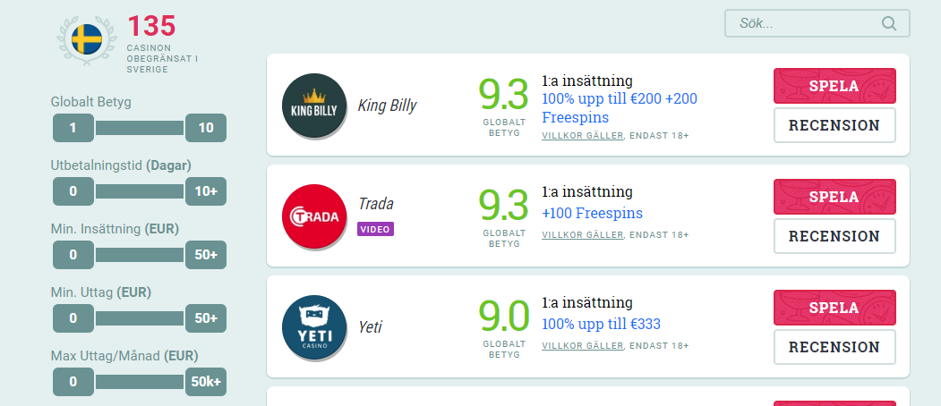
Task: Select Globalt Betyg minimum handle 1
Action: (x=73, y=128)
